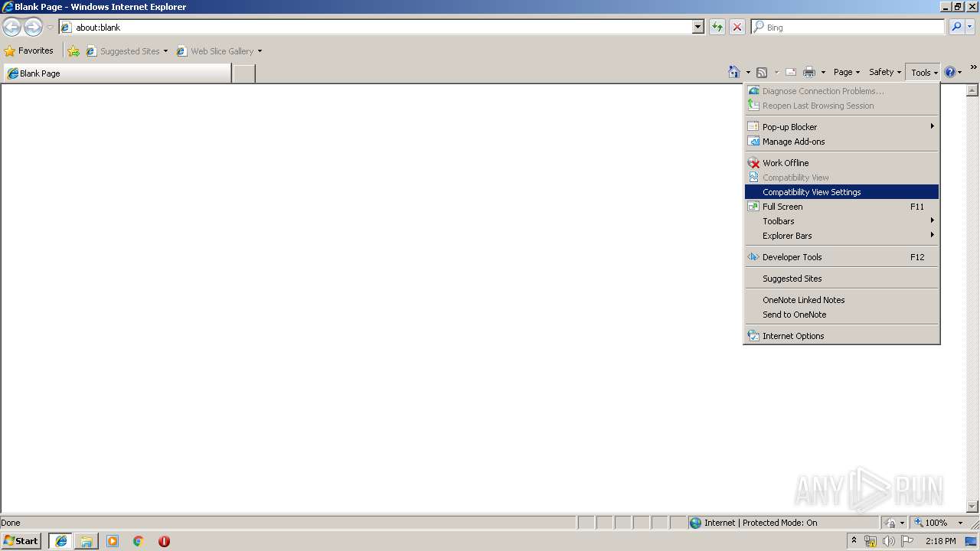The width and height of the screenshot is (980, 551).
Task: Choose Manage Add-ons from the Tools menu
Action: pos(841,142)
